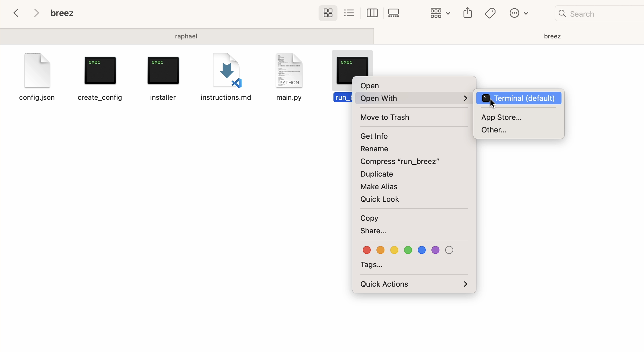Image resolution: width=644 pixels, height=352 pixels.
Task: Apply the purple tag color
Action: click(435, 250)
